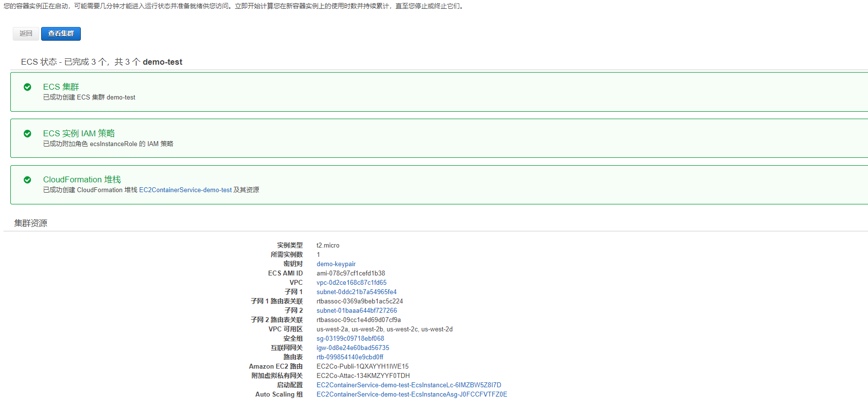The image size is (868, 400).
Task: Click the green check icon beside CloudFormation 堆栈
Action: point(27,180)
